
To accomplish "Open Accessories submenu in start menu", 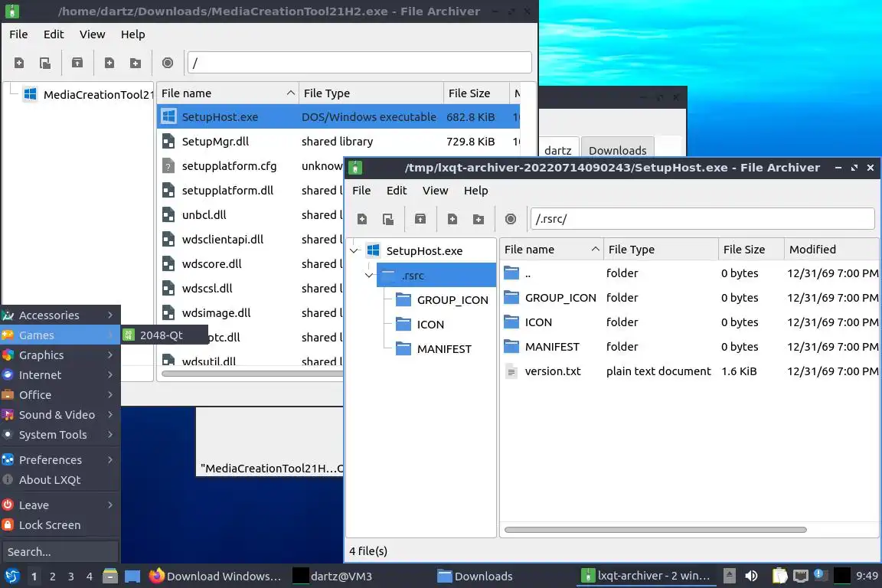I will 60,315.
